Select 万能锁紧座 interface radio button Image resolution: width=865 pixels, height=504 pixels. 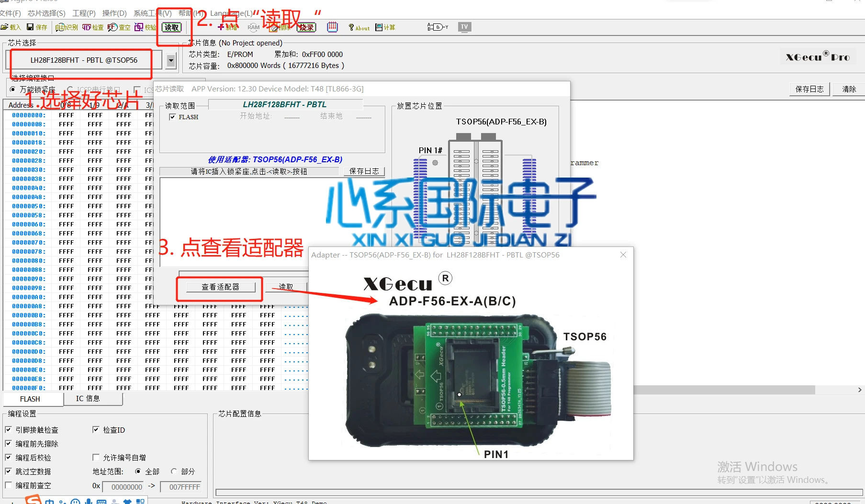click(x=12, y=90)
